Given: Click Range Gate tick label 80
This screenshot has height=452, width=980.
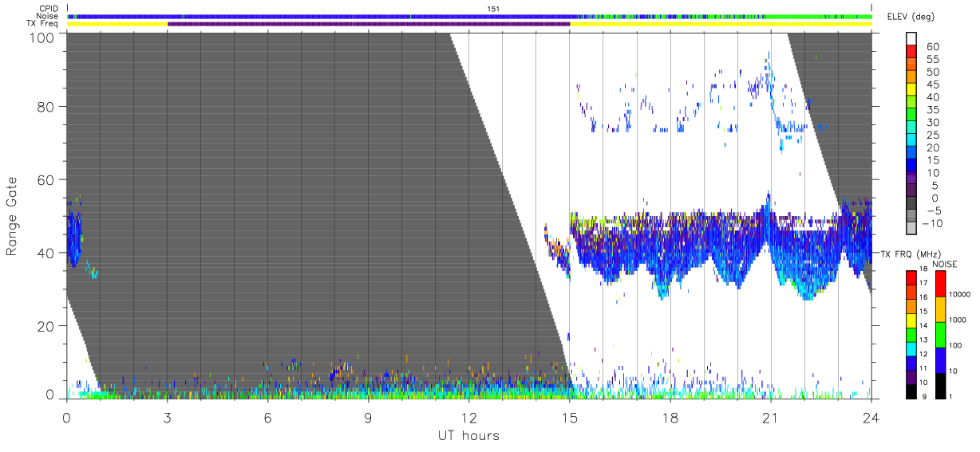Looking at the screenshot, I should click(x=47, y=106).
